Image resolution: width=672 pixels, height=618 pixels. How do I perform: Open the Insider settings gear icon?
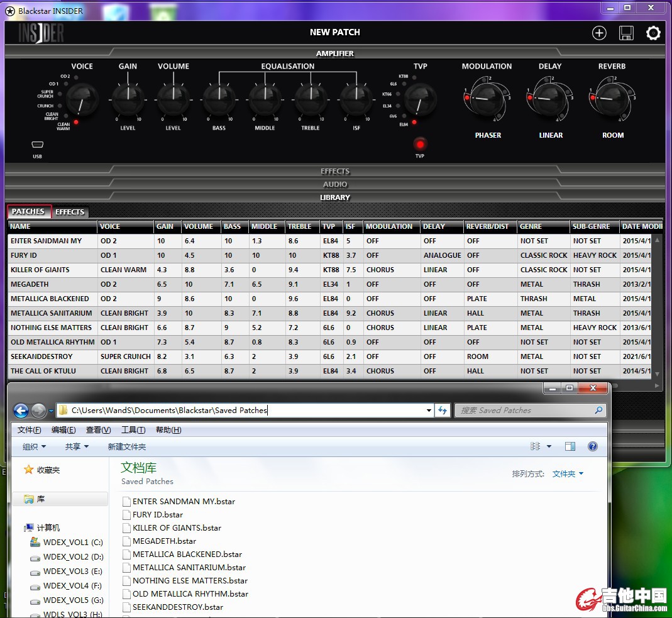[653, 33]
